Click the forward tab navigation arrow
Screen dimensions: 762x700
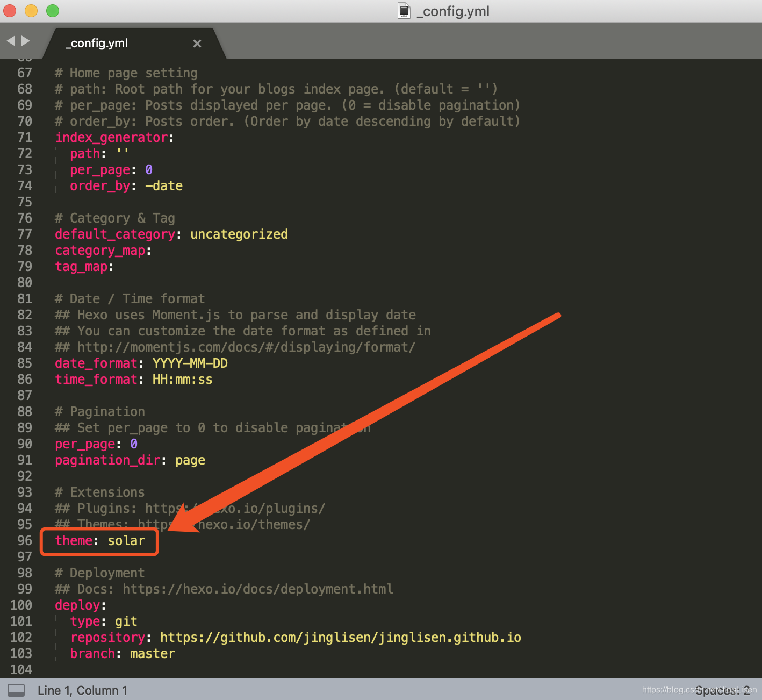[25, 41]
